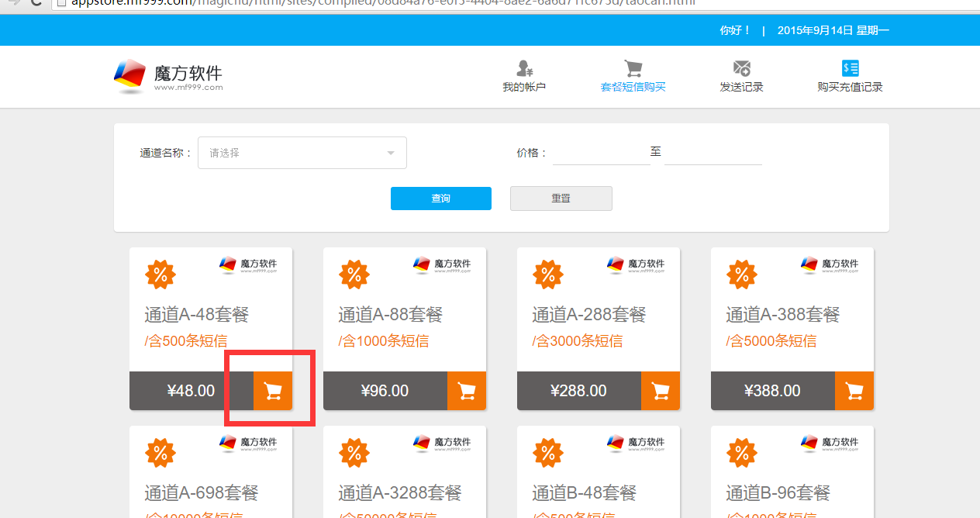
Task: Click 魔方软件 logo on 通道A-288套餐 card
Action: [x=636, y=265]
